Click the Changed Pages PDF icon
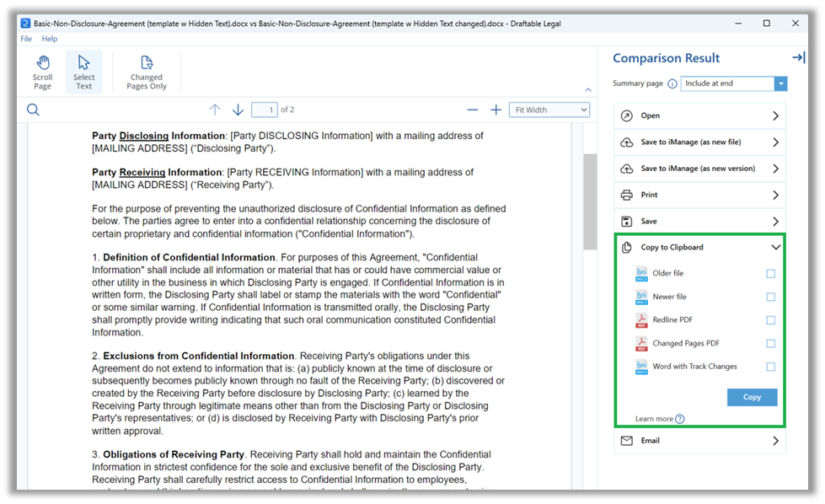This screenshot has width=825, height=504. click(641, 343)
